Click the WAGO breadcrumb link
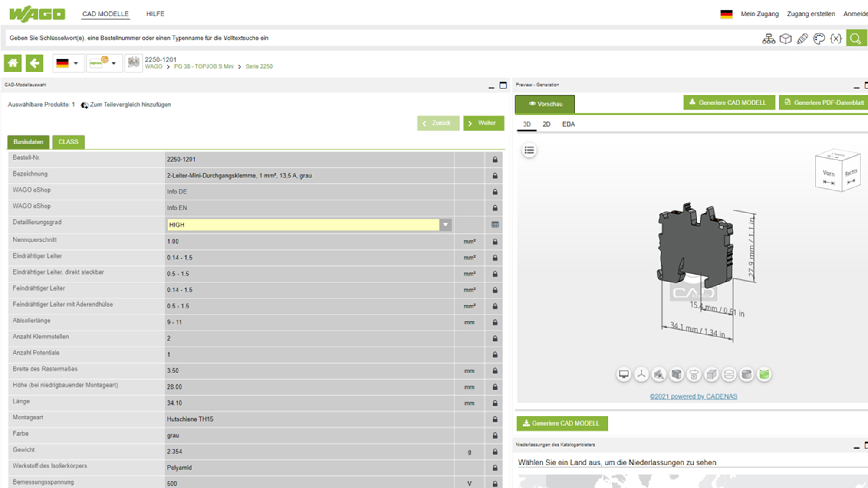This screenshot has height=488, width=868. point(154,66)
